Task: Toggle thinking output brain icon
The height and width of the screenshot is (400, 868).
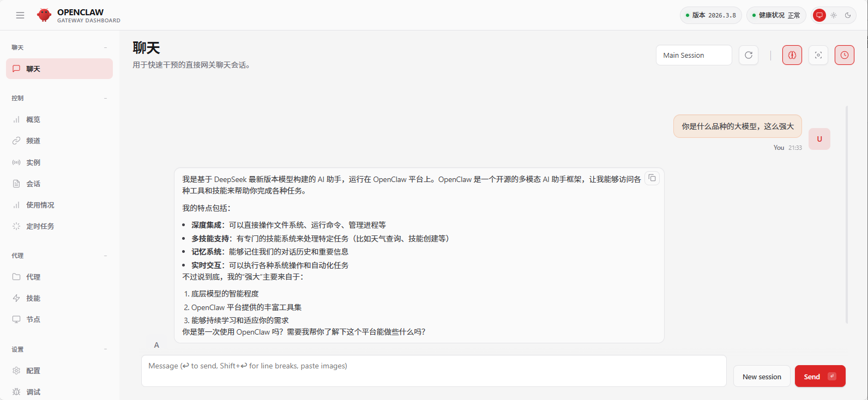Action: tap(792, 55)
